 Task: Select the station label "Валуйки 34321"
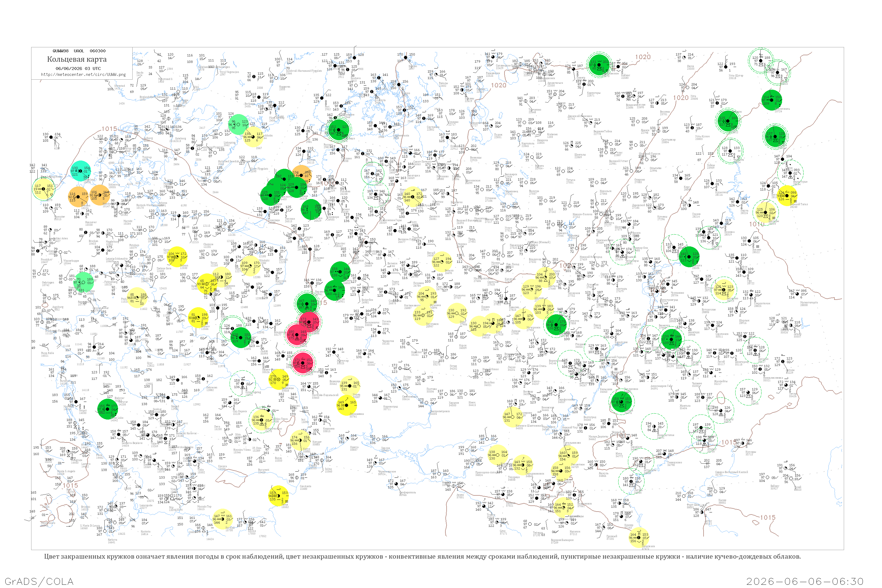(490, 384)
